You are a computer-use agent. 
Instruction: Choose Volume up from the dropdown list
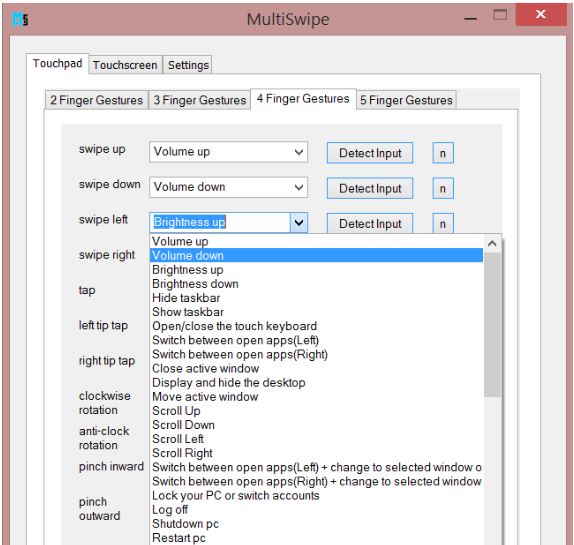pos(317,241)
